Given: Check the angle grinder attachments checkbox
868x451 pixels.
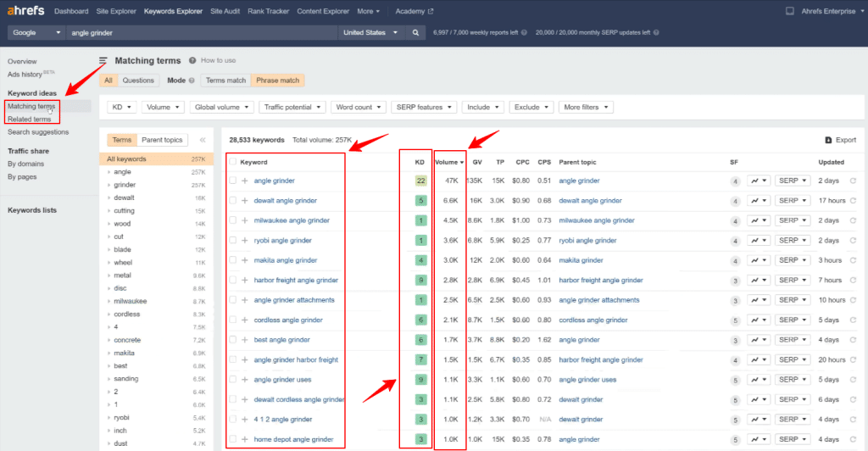Looking at the screenshot, I should click(x=232, y=300).
